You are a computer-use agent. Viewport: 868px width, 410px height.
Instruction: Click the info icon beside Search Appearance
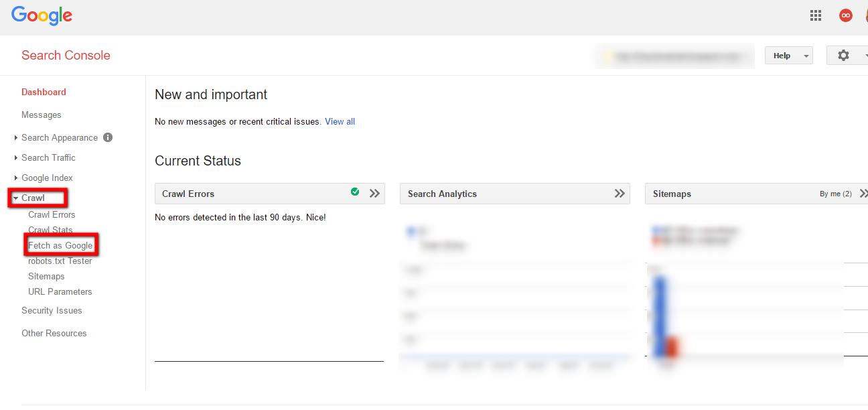(108, 137)
